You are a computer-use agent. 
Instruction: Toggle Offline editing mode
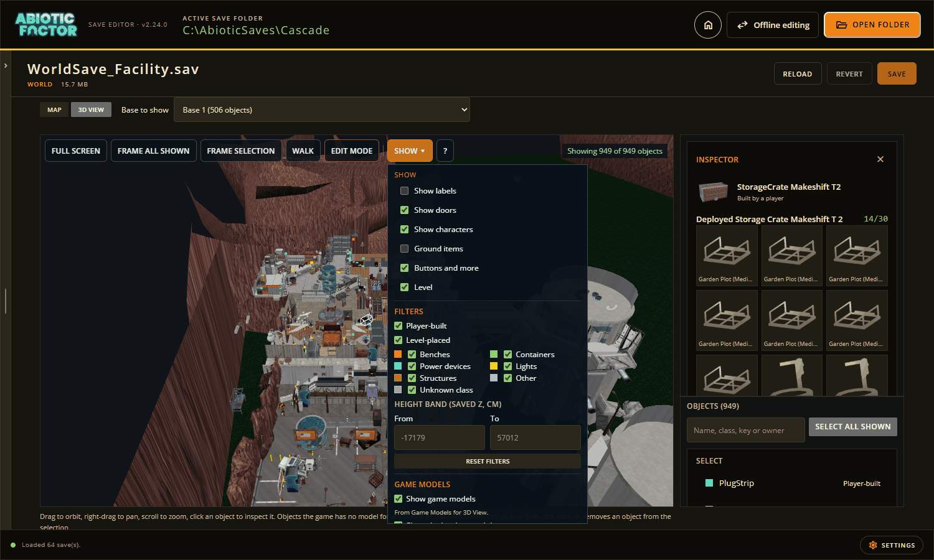(773, 26)
